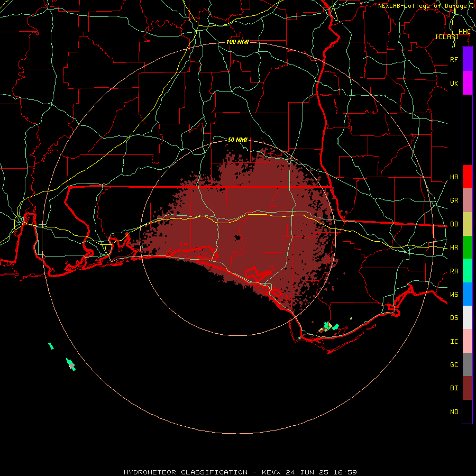Click the 50 NMI range ring label
476x476 pixels.
pyautogui.click(x=237, y=140)
